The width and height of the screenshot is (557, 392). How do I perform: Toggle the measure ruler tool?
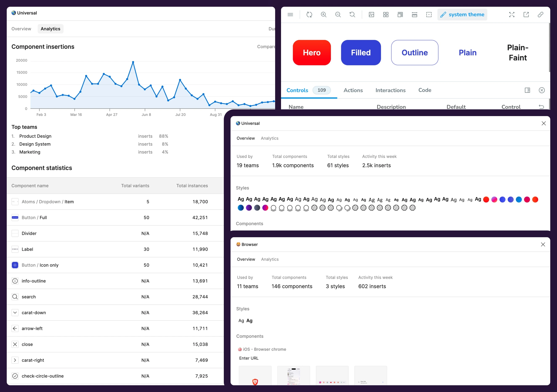(414, 15)
